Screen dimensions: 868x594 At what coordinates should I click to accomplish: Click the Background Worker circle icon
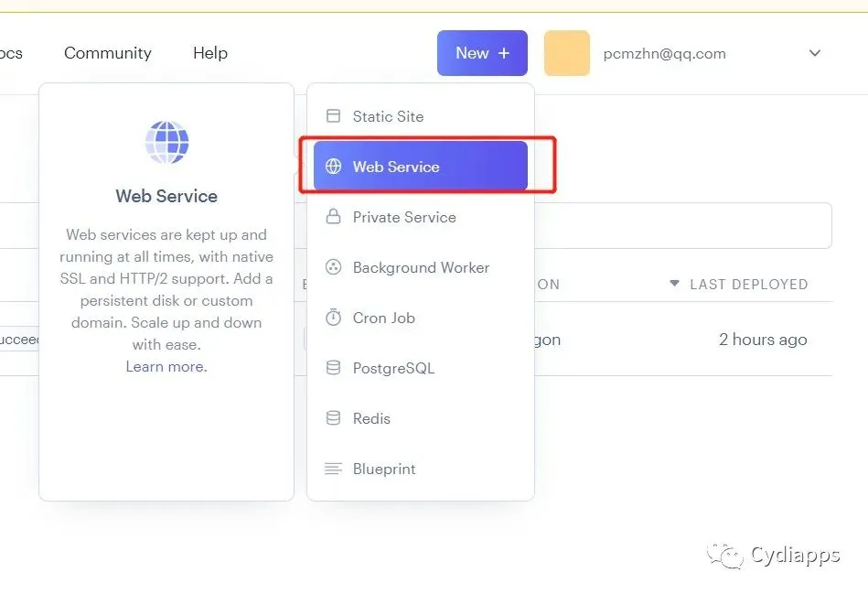pos(333,267)
